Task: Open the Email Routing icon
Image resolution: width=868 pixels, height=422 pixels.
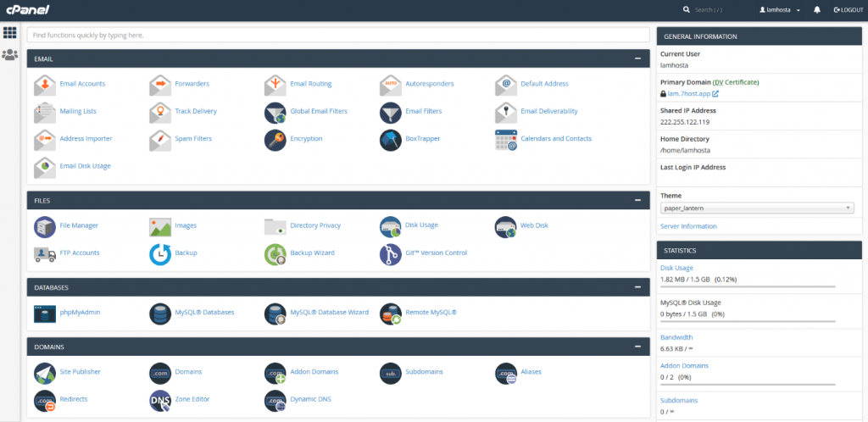Action: coord(275,85)
